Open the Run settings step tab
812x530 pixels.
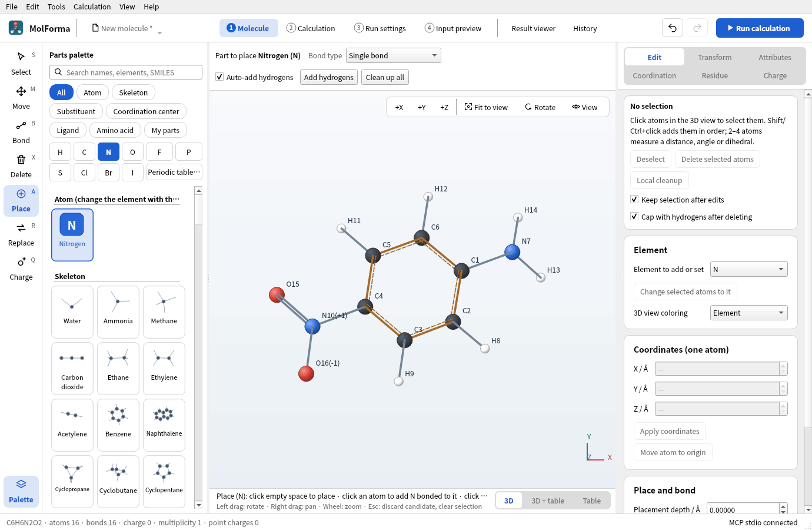(x=380, y=28)
